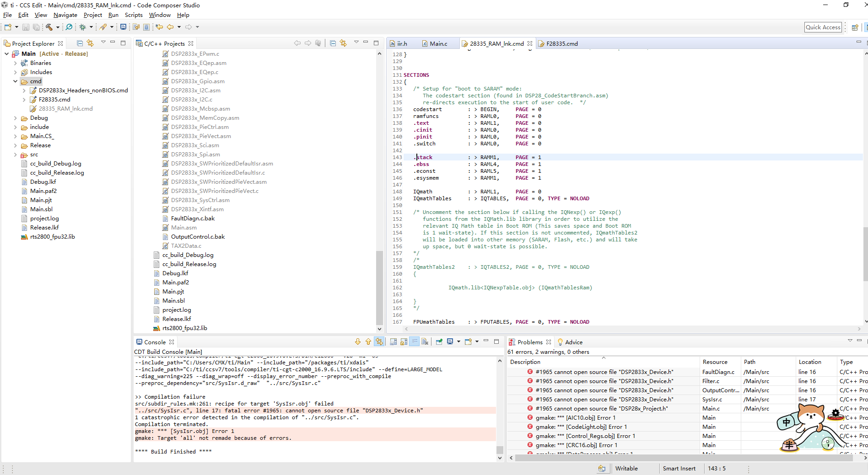Expand the src folder in Project Explorer

click(x=15, y=155)
